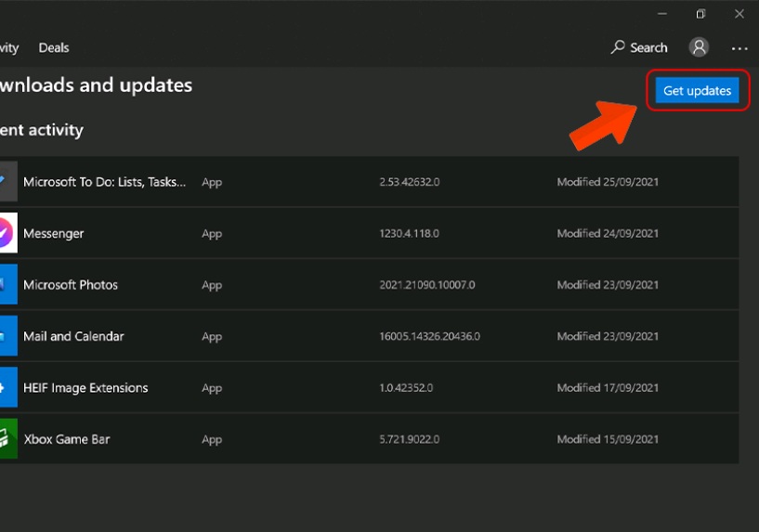Restore down the Microsoft Store window
Screen dimensions: 759x532
[700, 14]
